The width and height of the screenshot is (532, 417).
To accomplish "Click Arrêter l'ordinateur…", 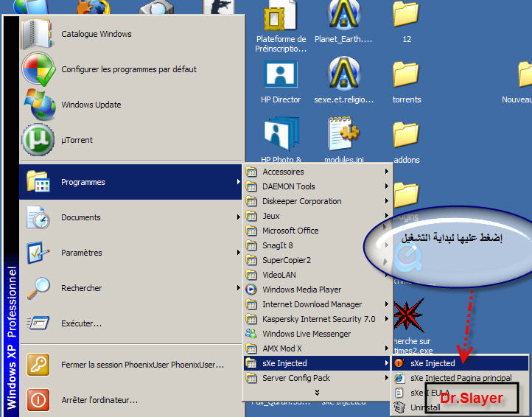I will pyautogui.click(x=132, y=400).
